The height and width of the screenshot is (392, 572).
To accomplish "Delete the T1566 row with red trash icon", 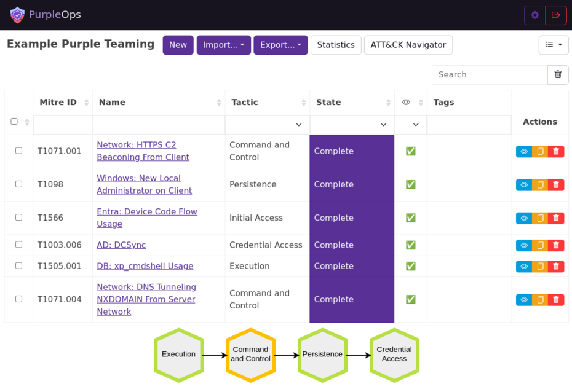I will [x=556, y=218].
